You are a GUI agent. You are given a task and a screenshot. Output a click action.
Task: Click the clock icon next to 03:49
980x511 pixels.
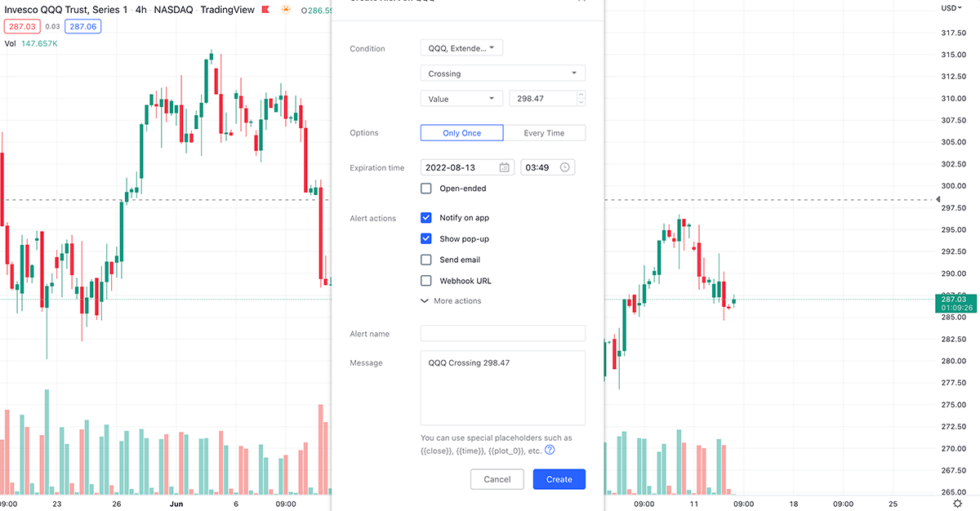pyautogui.click(x=563, y=167)
